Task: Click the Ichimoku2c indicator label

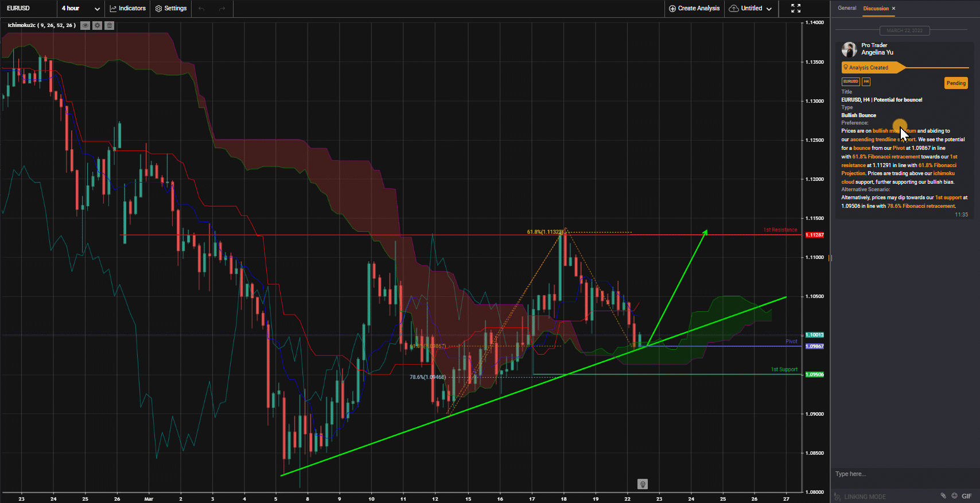Action: coord(41,25)
